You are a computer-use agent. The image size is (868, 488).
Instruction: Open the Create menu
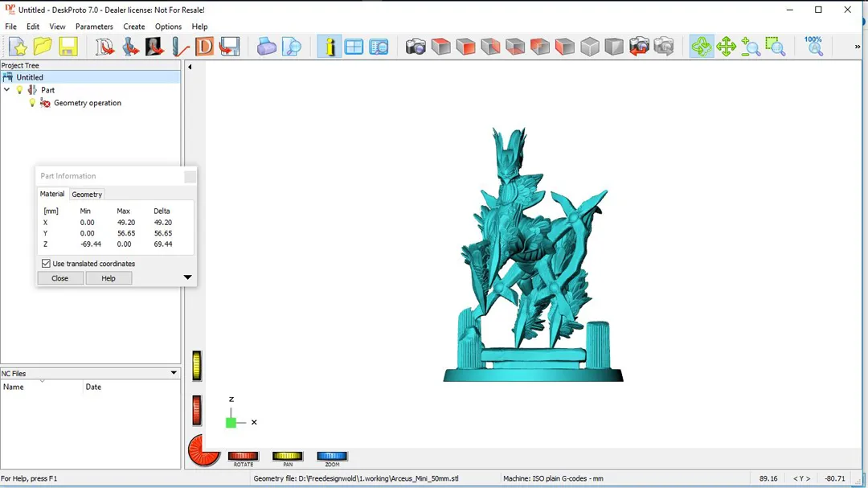tap(134, 27)
